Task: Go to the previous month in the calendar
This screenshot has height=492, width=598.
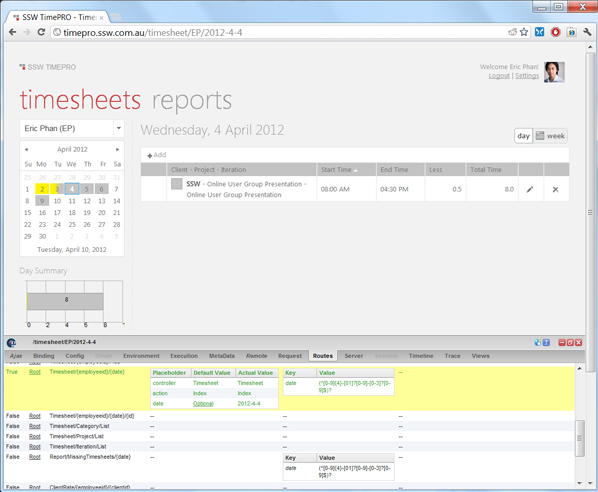Action: pos(26,150)
